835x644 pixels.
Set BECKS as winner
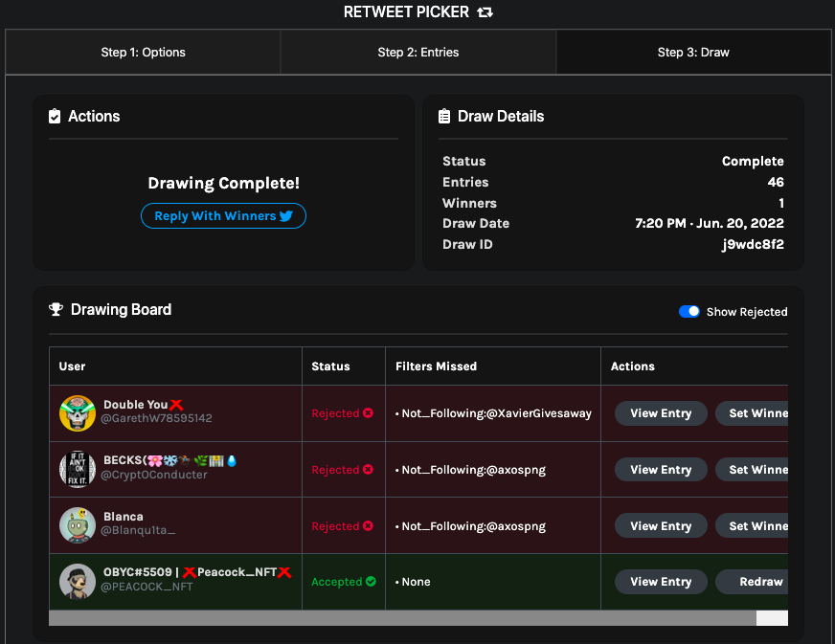[752, 470]
